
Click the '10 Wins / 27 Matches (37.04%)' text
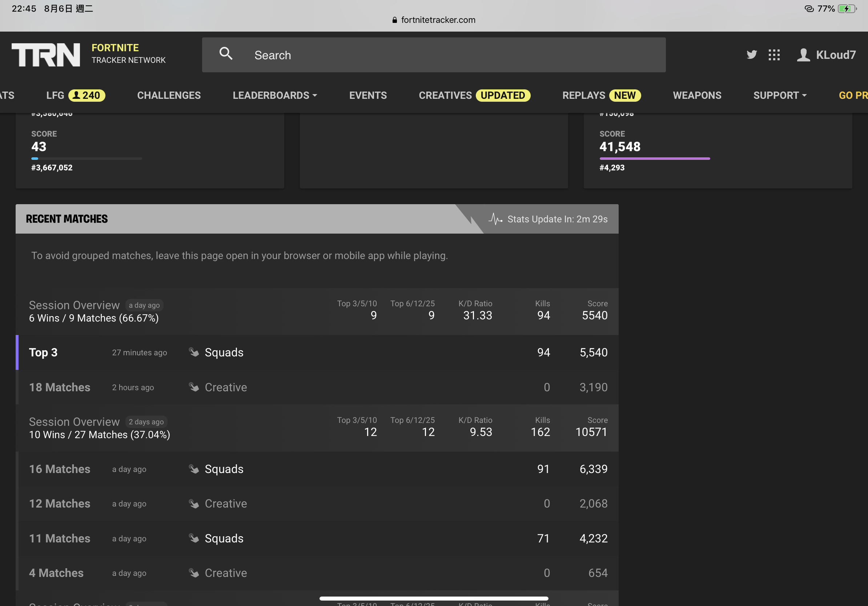pos(100,435)
